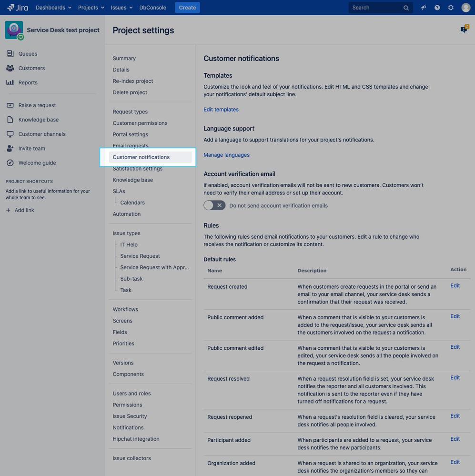
Task: Open Customer permissions settings
Action: tap(140, 123)
